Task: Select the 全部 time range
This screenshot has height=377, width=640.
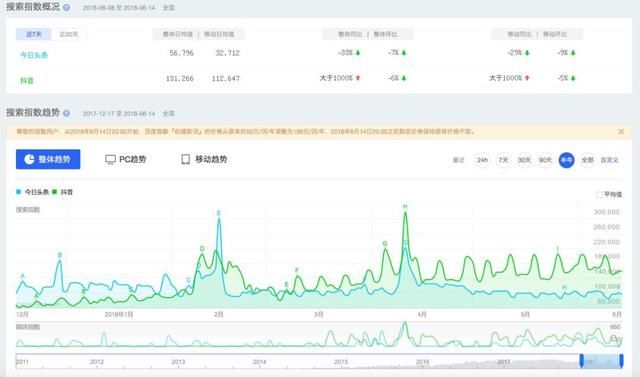Action: pos(587,160)
